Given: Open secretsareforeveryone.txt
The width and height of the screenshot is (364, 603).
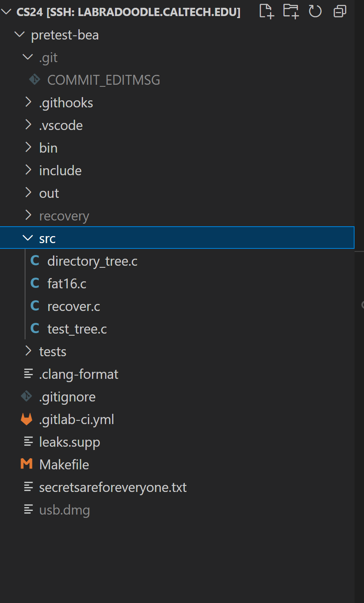Looking at the screenshot, I should tap(113, 487).
